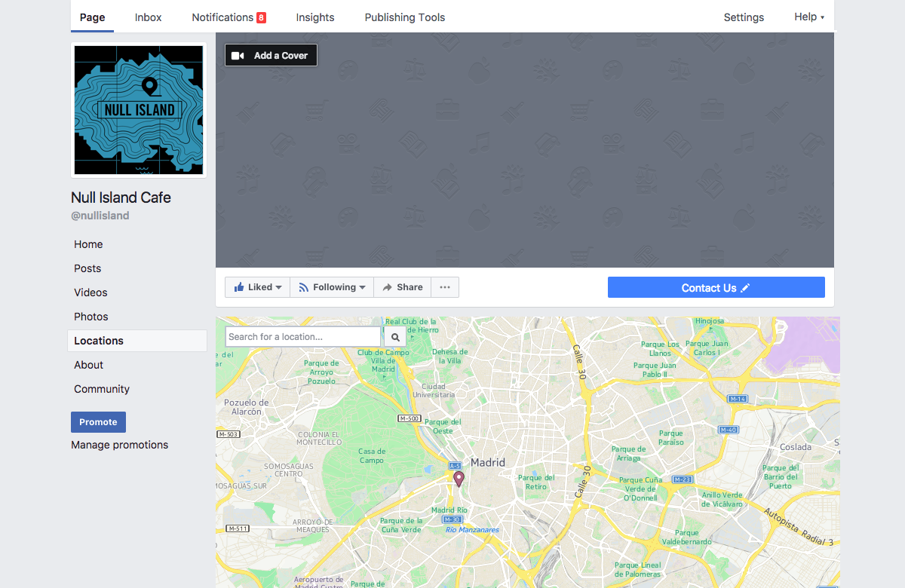Click the M-23 road shield
Image resolution: width=905 pixels, height=588 pixels.
coord(682,479)
